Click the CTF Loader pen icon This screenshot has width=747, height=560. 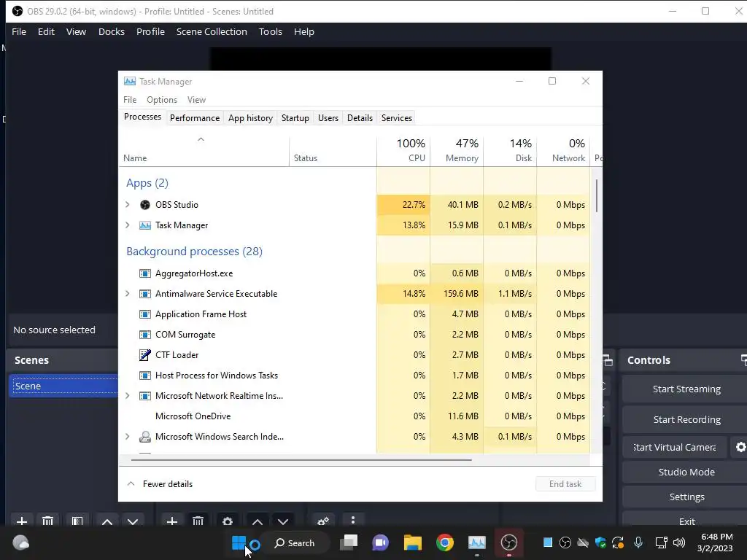(x=145, y=355)
